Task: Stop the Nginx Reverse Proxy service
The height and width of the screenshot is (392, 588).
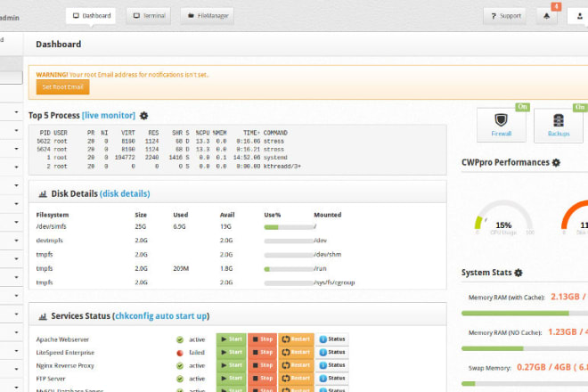Action: pos(263,365)
